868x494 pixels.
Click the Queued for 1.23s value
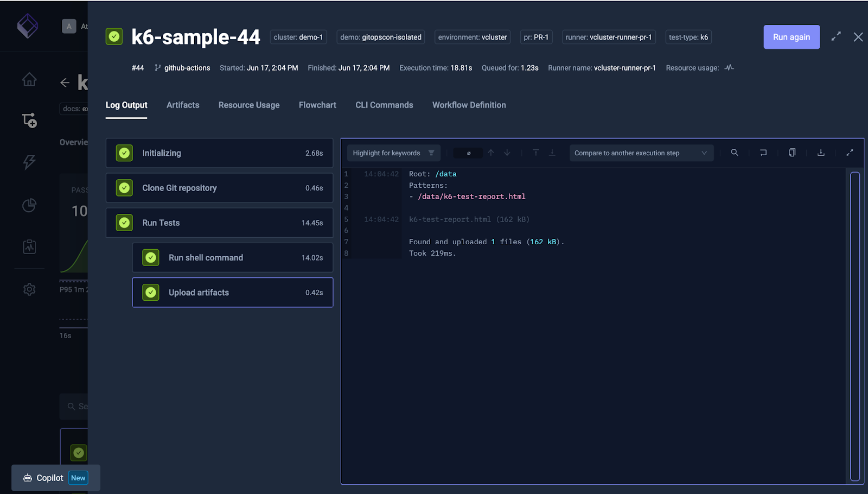pos(529,68)
